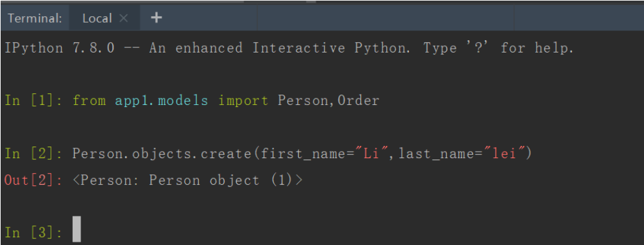Click the 'import' keyword
The image size is (644, 245).
pyautogui.click(x=243, y=100)
